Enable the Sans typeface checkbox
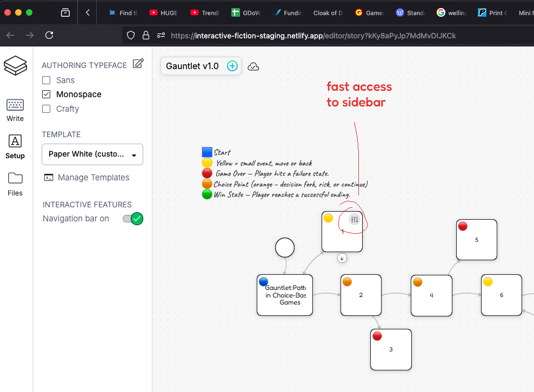Screen dimensions: 534x392 (46, 80)
